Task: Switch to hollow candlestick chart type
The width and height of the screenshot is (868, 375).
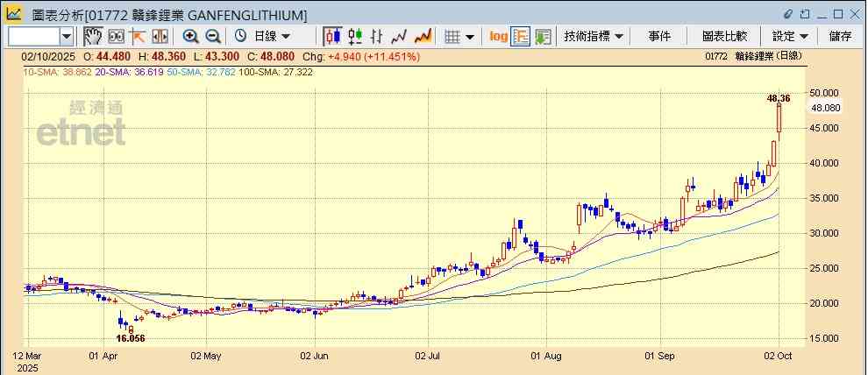Action: pos(355,36)
